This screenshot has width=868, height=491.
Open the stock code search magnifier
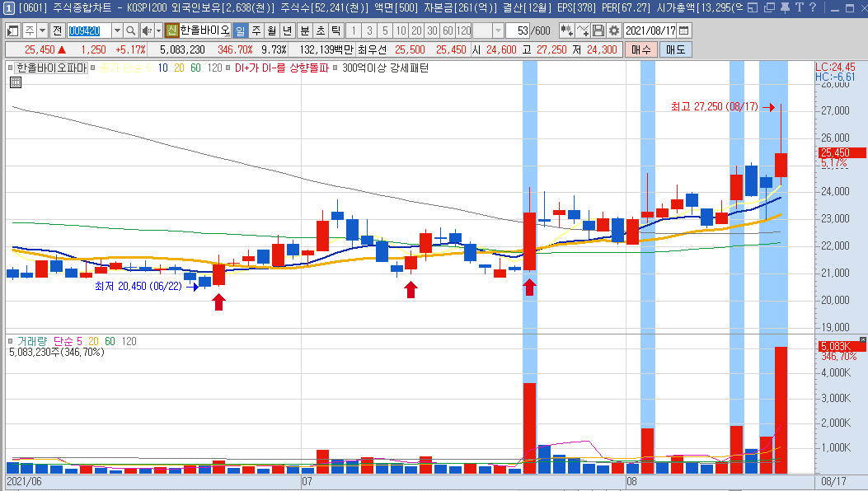click(130, 30)
